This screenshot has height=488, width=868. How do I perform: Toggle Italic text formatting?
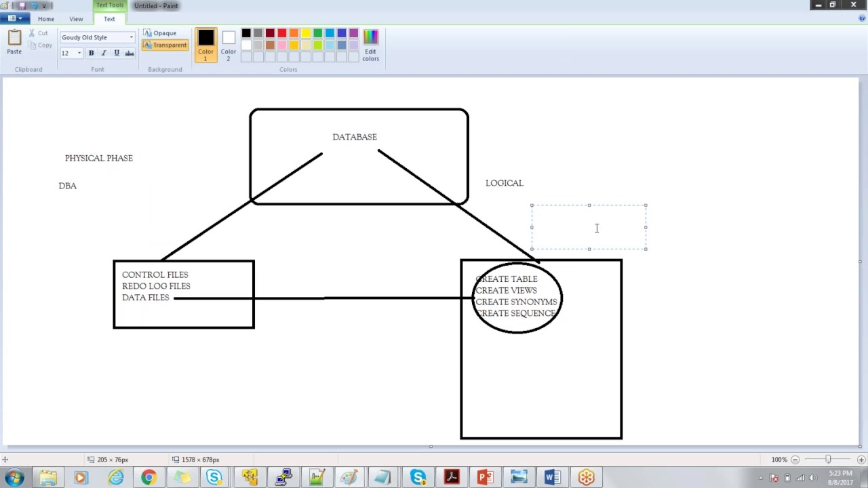pyautogui.click(x=104, y=53)
